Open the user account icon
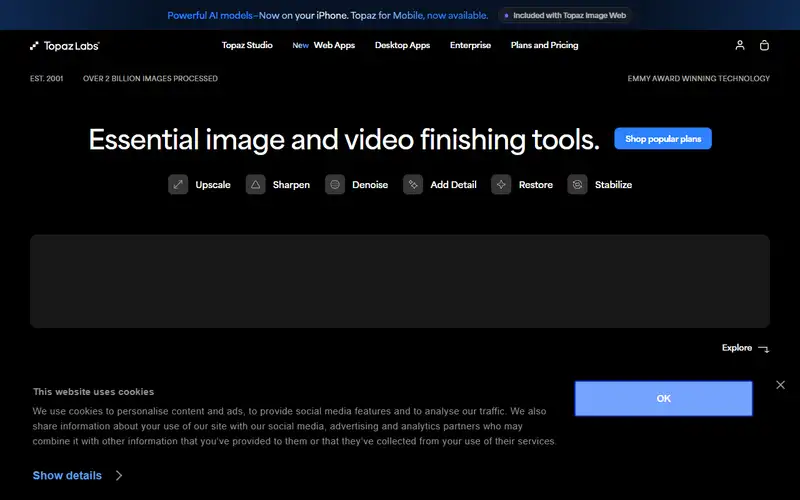 (740, 45)
